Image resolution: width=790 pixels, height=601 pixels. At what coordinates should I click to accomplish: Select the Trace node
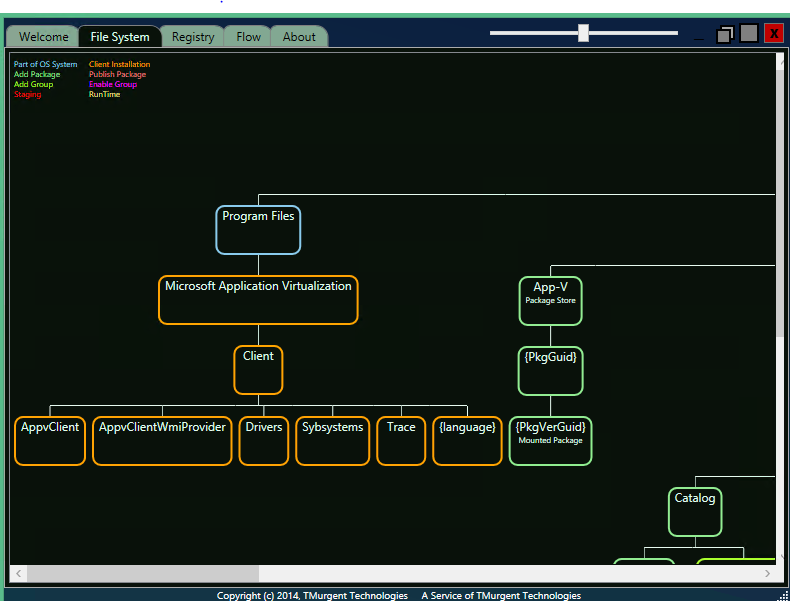tap(401, 440)
